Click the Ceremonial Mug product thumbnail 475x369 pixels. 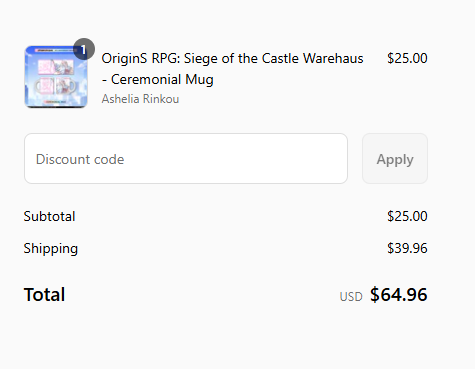[56, 77]
